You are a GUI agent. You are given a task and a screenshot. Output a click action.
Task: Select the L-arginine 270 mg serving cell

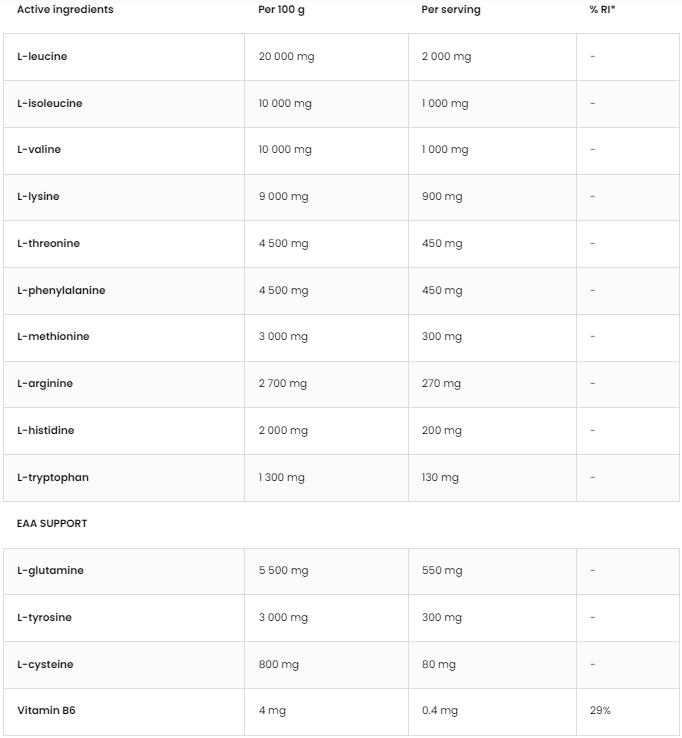click(x=441, y=384)
